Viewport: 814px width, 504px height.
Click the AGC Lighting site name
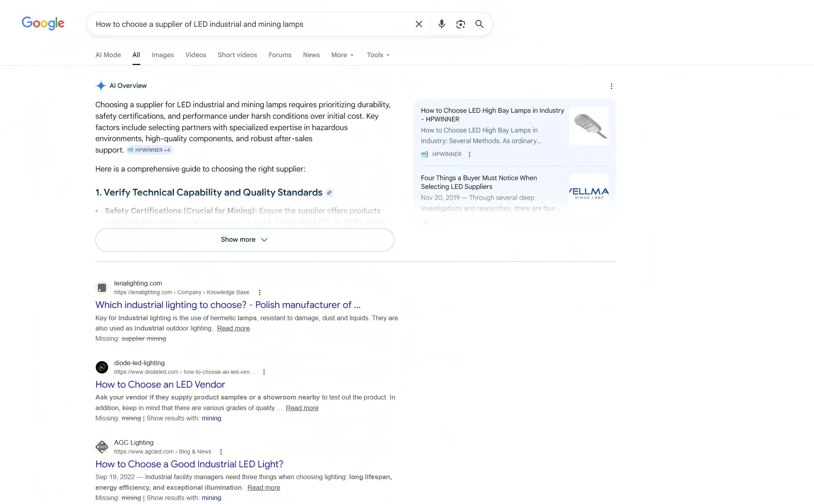click(134, 443)
